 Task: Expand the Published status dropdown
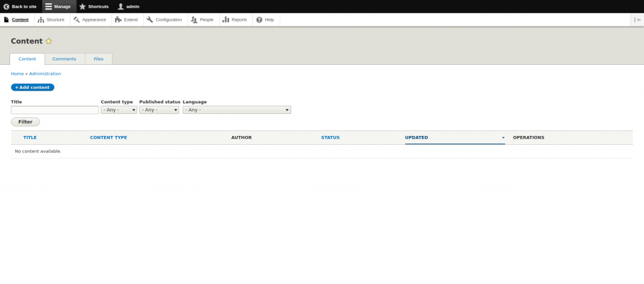160,110
